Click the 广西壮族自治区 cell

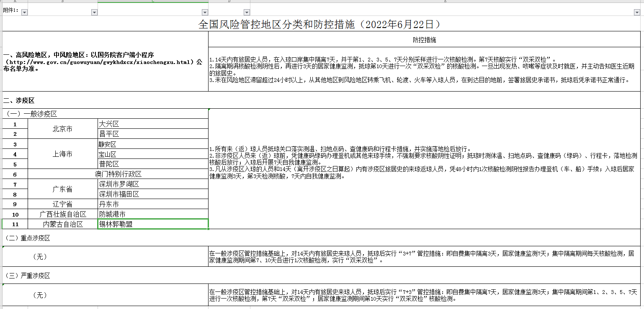(x=62, y=214)
